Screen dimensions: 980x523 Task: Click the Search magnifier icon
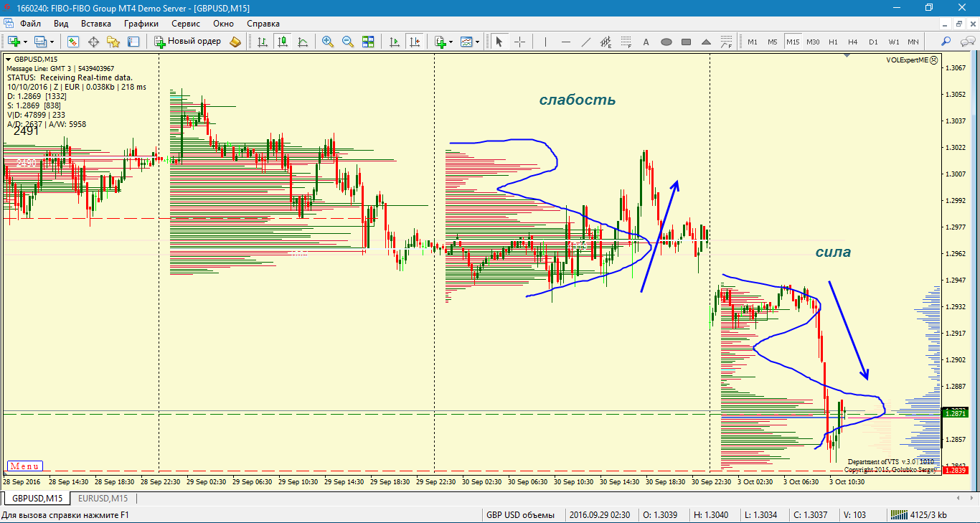(x=946, y=42)
